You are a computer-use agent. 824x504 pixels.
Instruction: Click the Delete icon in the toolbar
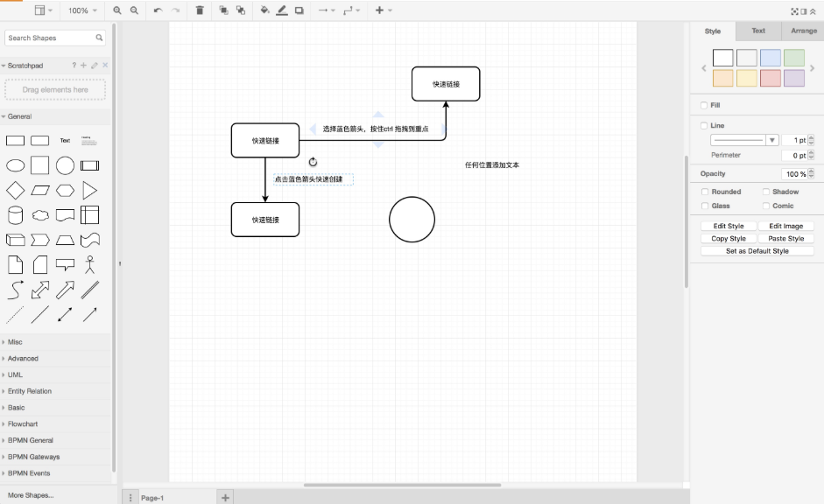pos(200,10)
